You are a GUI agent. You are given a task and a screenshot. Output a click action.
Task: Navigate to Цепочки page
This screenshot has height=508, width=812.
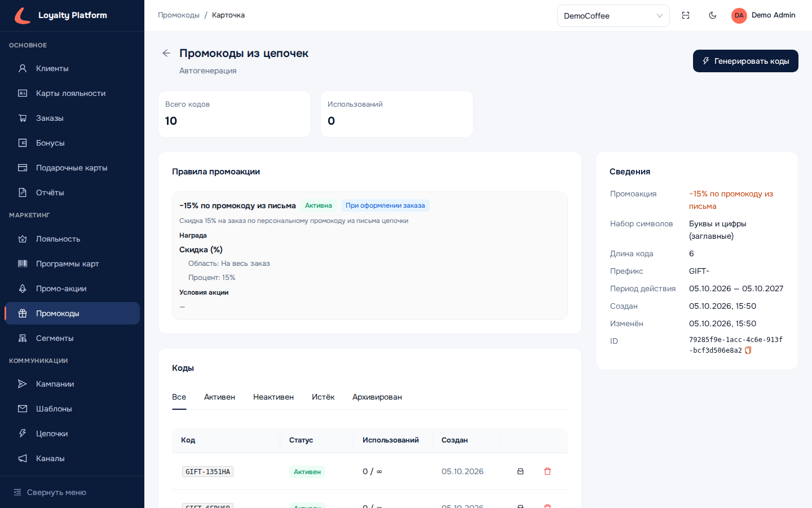coord(72,433)
